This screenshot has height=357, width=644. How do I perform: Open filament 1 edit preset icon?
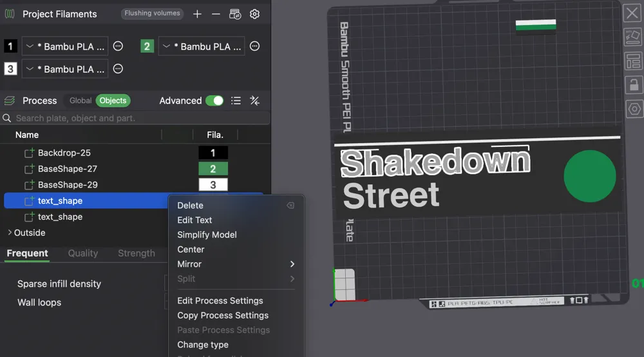point(118,46)
